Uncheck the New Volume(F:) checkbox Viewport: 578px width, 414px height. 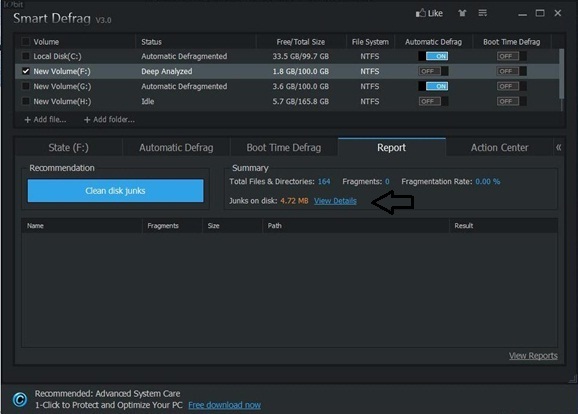[25, 71]
